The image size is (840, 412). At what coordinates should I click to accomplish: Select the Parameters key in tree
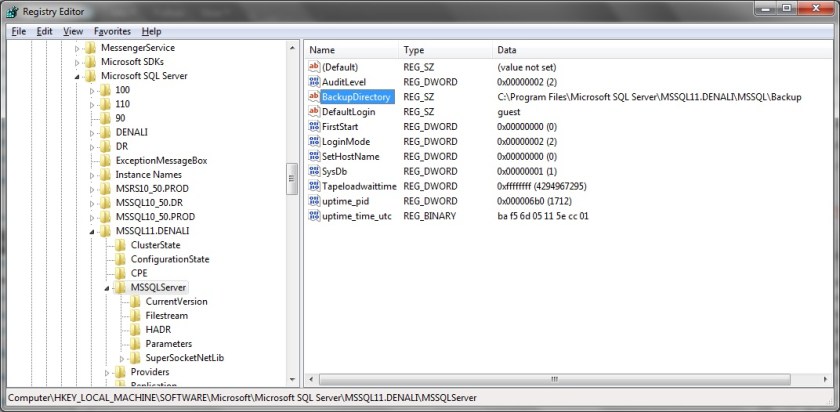tap(168, 344)
